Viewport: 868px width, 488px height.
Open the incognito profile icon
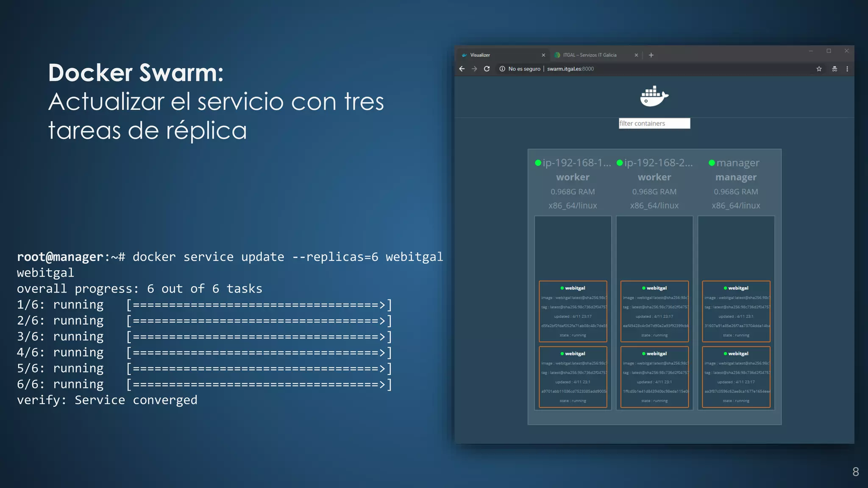[834, 69]
